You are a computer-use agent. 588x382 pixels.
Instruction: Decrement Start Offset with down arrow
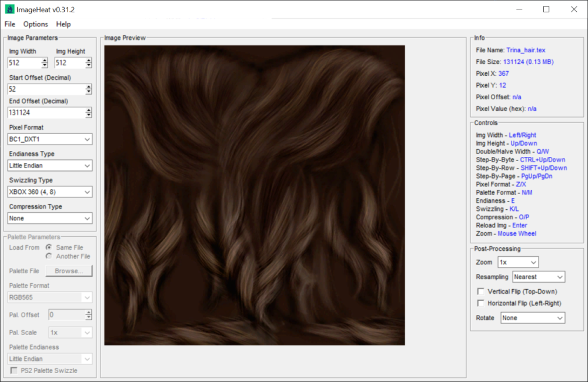89,92
